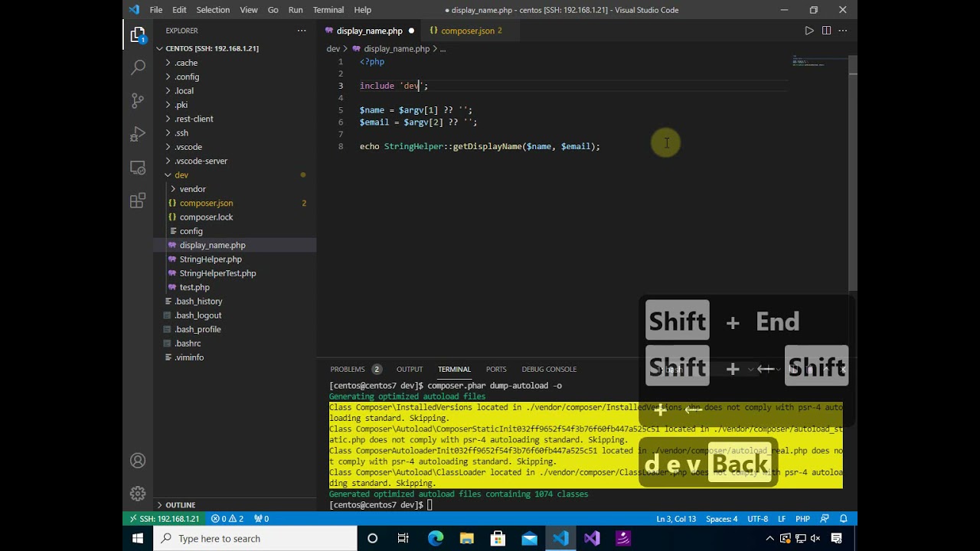Click the Windows taskbar search box
The height and width of the screenshot is (551, 980).
255,538
